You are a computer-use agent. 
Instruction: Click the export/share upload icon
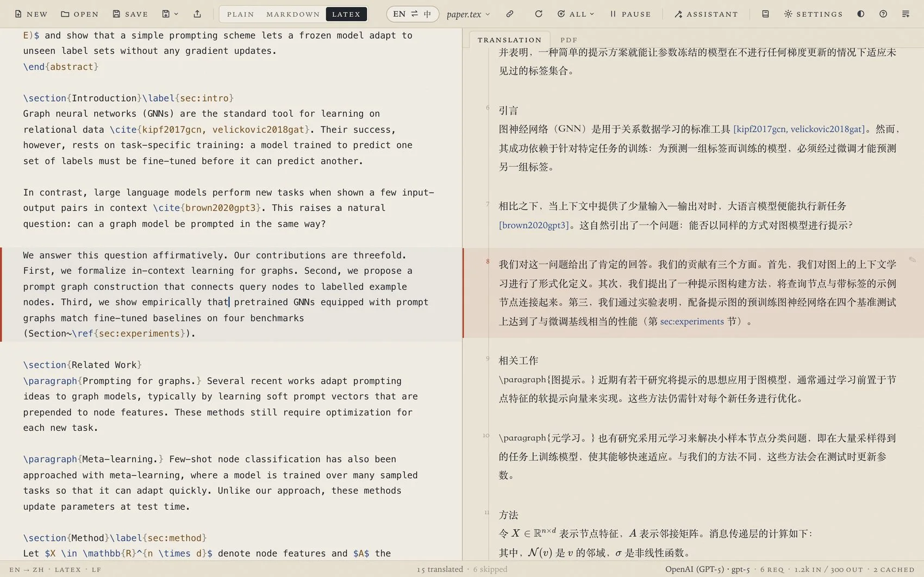click(x=197, y=14)
